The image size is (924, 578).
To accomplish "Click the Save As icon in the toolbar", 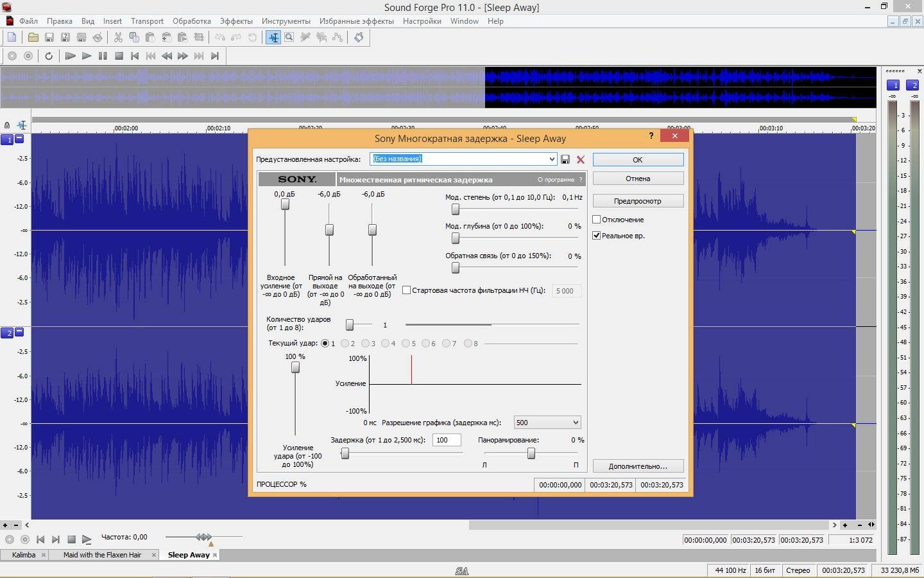I will pyautogui.click(x=65, y=37).
